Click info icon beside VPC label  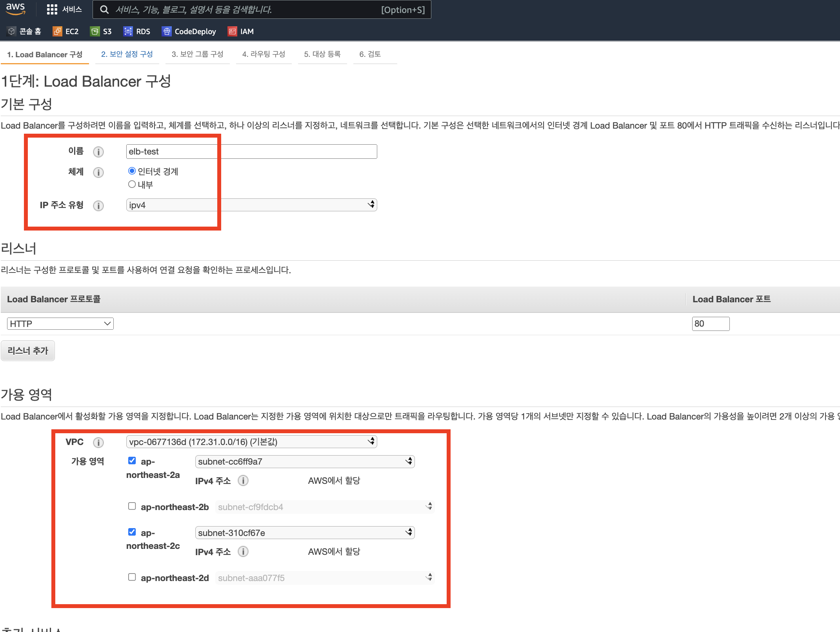pyautogui.click(x=98, y=443)
